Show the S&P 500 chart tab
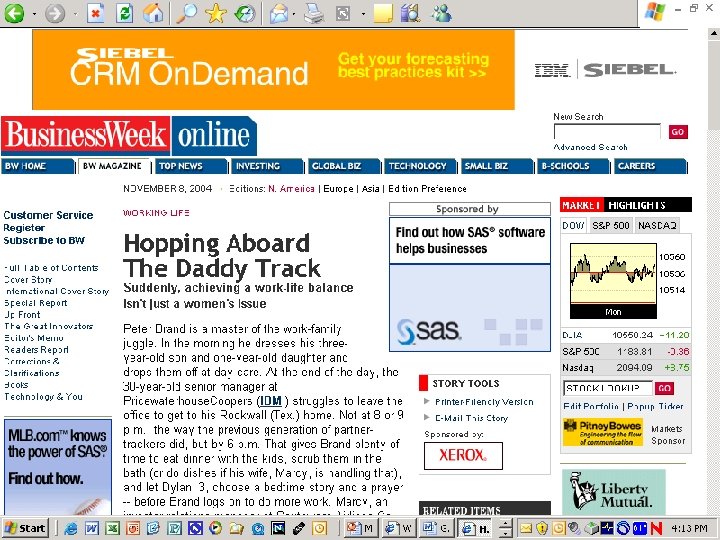 pos(611,225)
